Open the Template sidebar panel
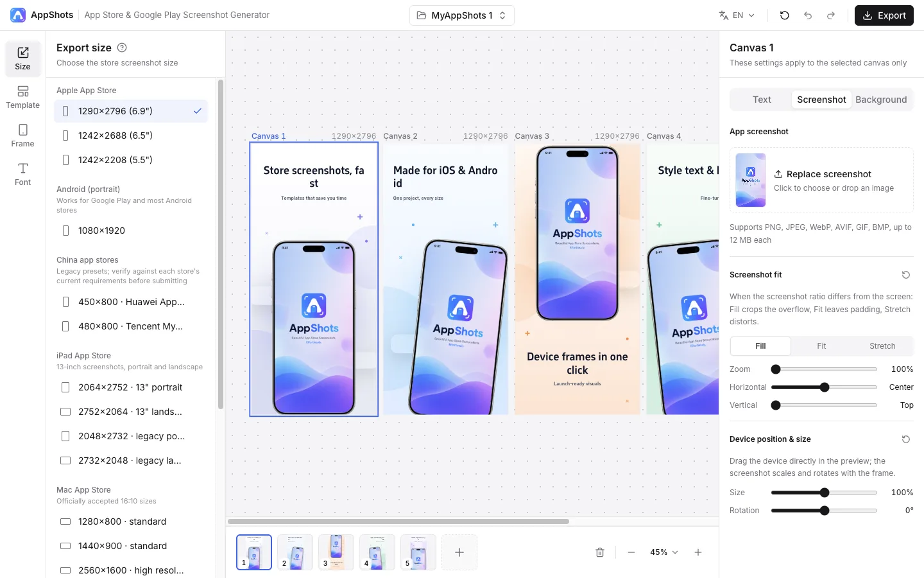The width and height of the screenshot is (924, 578). pyautogui.click(x=23, y=97)
